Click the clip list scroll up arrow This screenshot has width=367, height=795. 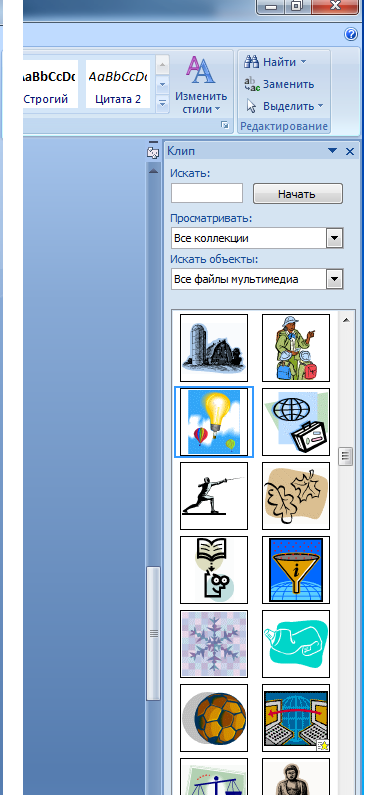pos(346,319)
